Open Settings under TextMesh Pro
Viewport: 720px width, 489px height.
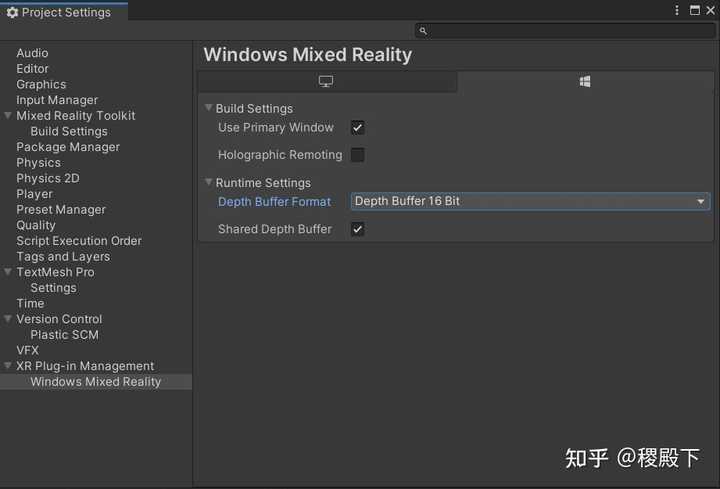53,288
